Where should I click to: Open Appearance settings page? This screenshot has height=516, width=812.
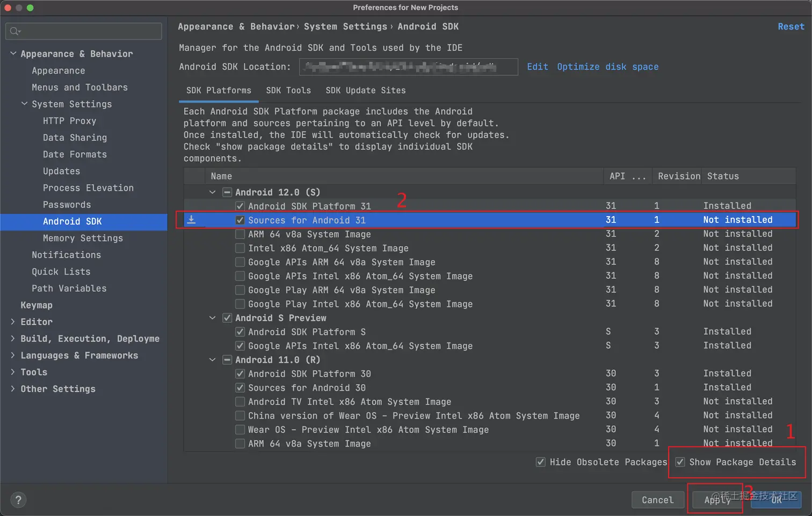[58, 70]
